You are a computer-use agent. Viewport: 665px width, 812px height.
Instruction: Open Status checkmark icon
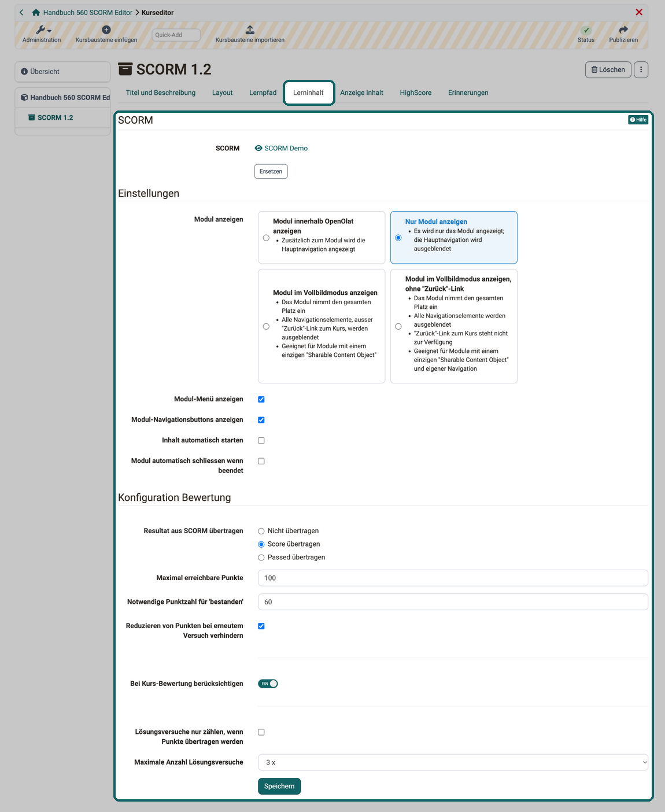[x=586, y=30]
